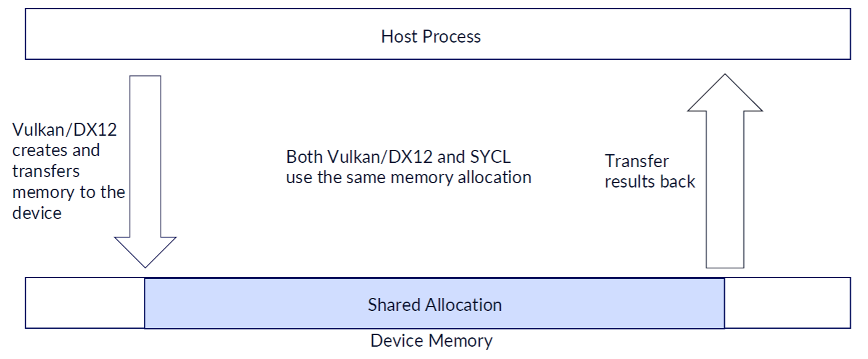Select "use the same memory allocation" line
Viewport: 868px width, 359px height.
[x=408, y=178]
